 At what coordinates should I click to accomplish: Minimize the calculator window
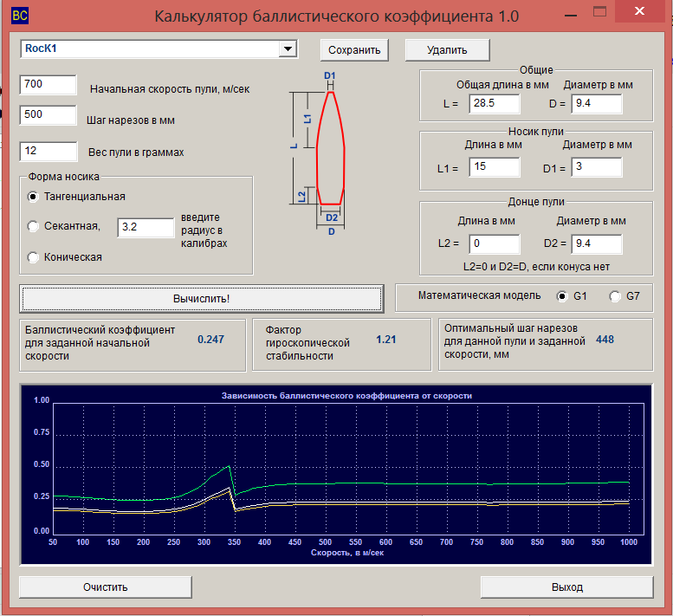[569, 13]
